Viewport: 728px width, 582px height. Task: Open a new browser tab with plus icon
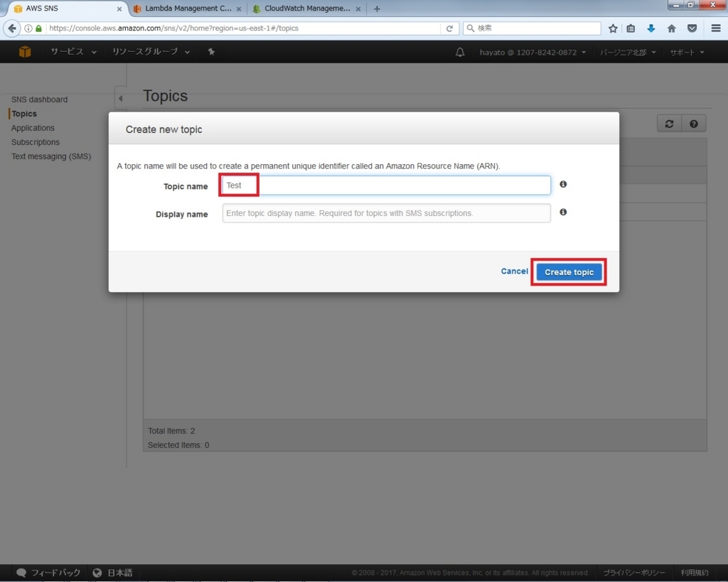coord(377,9)
